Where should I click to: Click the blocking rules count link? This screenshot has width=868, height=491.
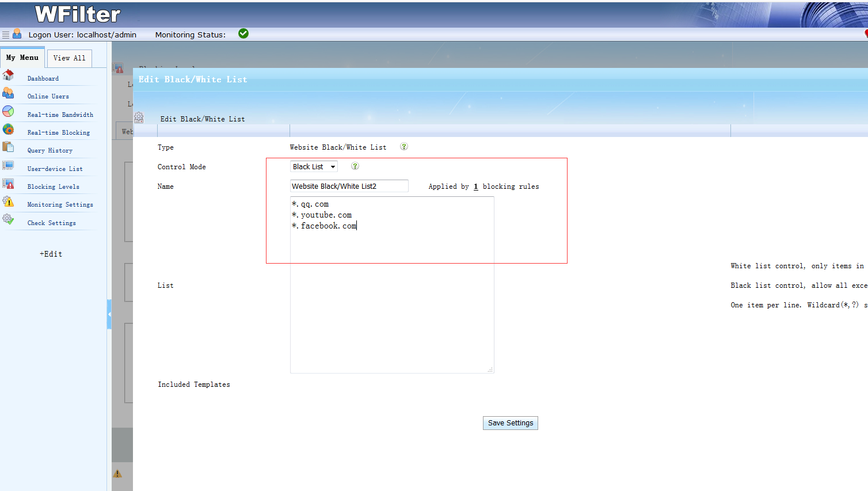click(476, 186)
